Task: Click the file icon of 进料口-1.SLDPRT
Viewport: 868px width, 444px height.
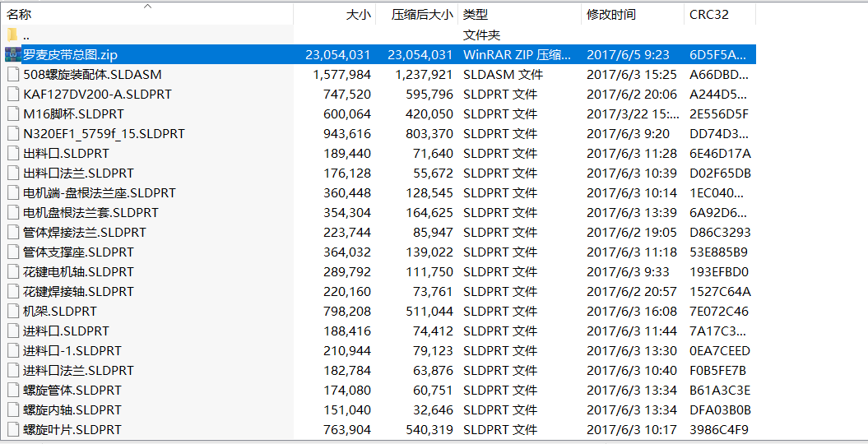Action: 13,350
